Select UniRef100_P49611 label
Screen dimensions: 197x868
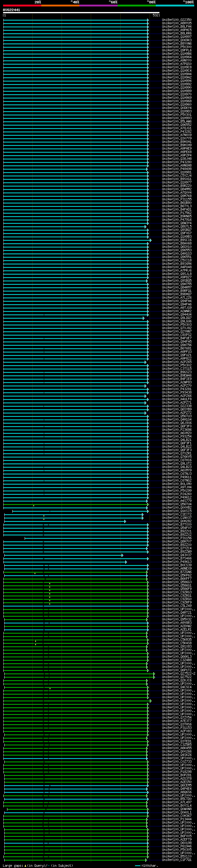[177, 477]
